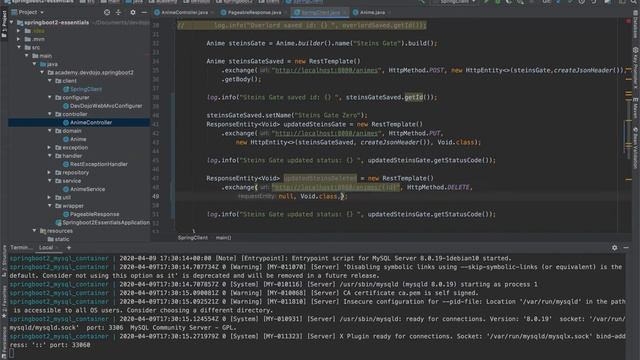Collapse the client package
This screenshot has width=640, height=360.
tap(50, 81)
